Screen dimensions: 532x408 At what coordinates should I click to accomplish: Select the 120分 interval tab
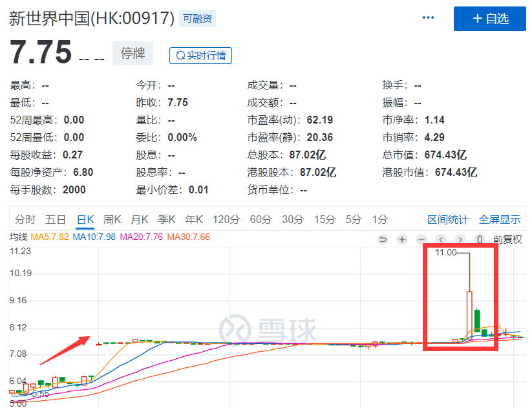[226, 220]
